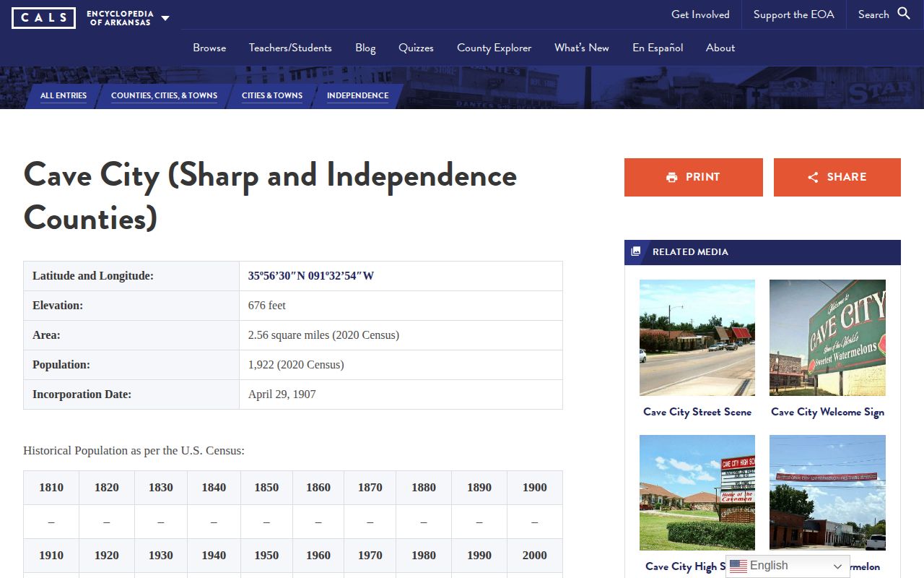Screen dimensions: 924x578
Task: Click the Cave City Welcome Sign caption link
Action: click(x=827, y=412)
